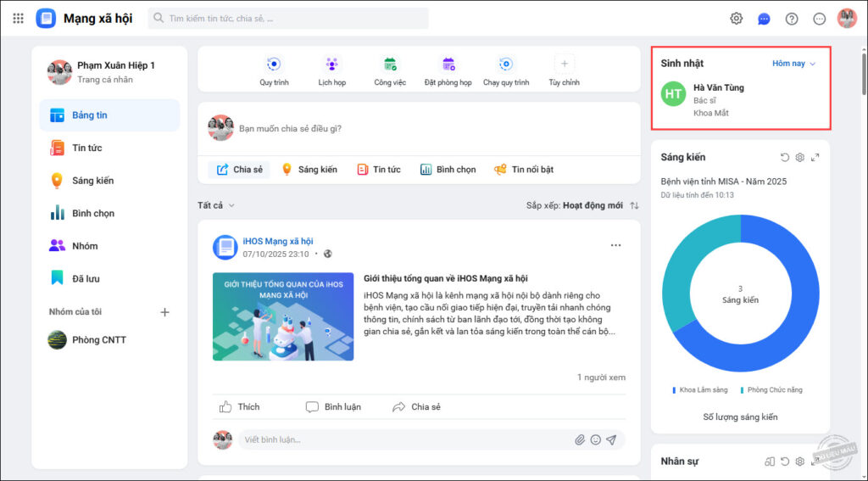Open Lịch họp shortcut
Screen dimensions: 868x481
coord(332,71)
